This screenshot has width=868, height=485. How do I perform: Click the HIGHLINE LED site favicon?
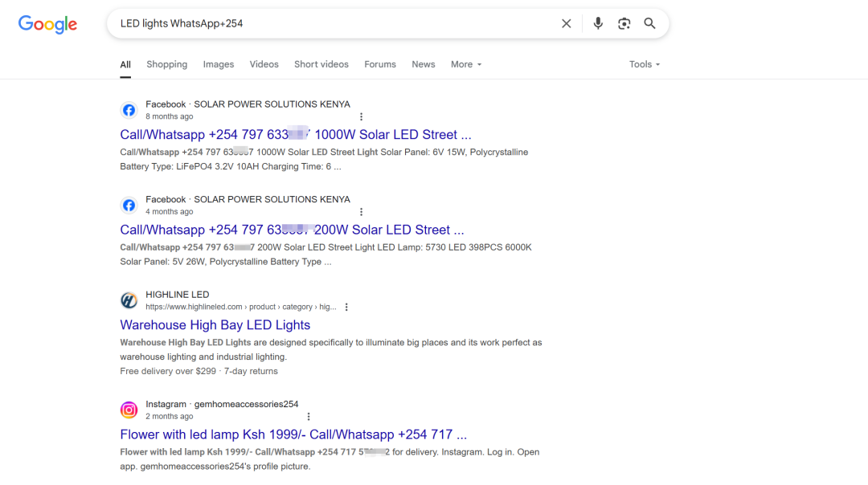[x=129, y=300]
